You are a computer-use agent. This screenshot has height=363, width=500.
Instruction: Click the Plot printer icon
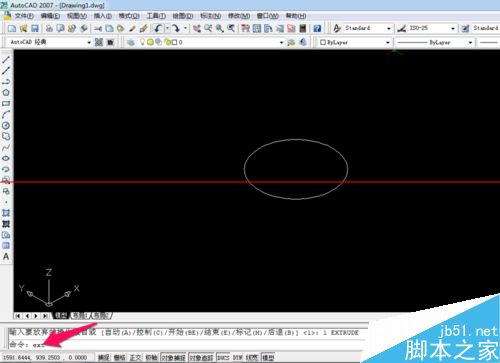coord(49,28)
